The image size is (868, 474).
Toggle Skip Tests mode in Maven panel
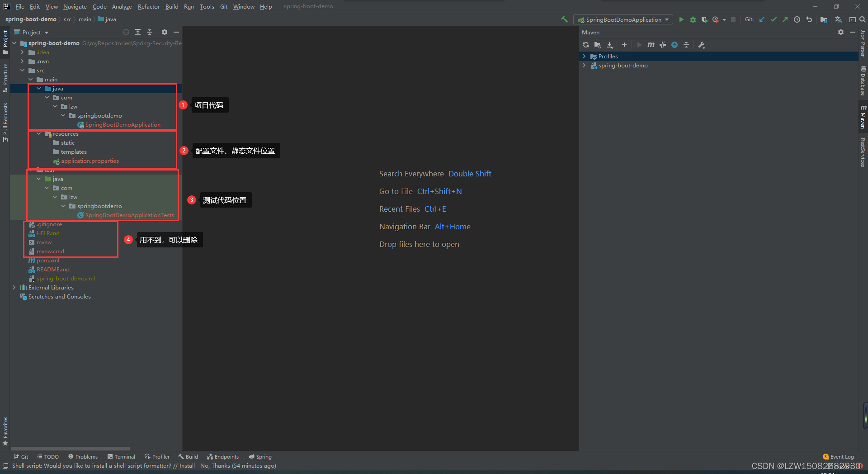click(x=663, y=45)
